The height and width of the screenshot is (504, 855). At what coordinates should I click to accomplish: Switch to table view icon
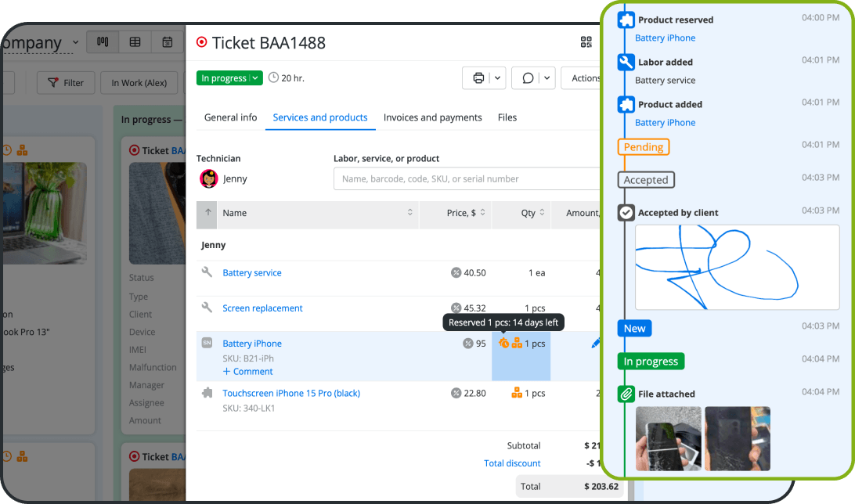click(135, 42)
